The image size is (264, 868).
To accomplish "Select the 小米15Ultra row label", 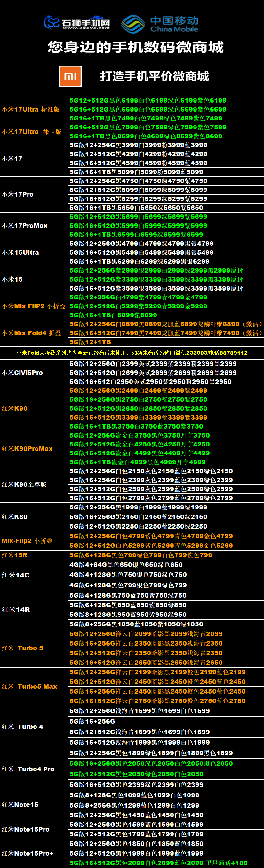I will click(20, 253).
